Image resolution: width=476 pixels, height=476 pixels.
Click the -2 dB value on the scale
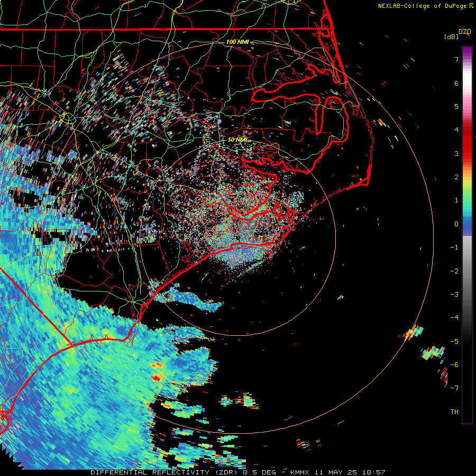click(x=454, y=271)
